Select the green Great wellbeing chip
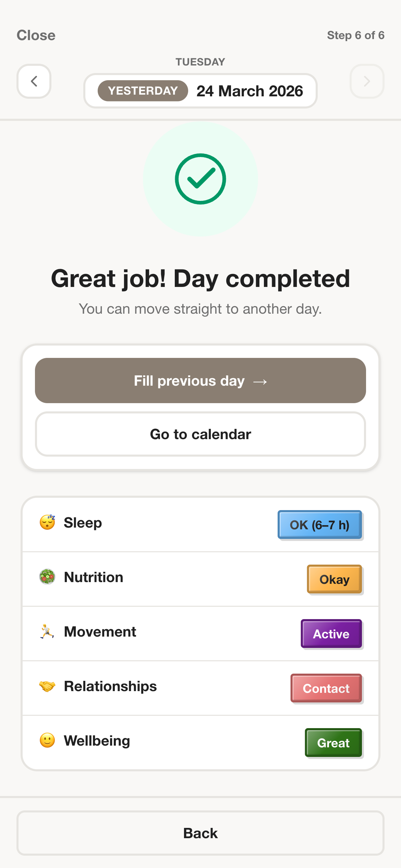 333,743
